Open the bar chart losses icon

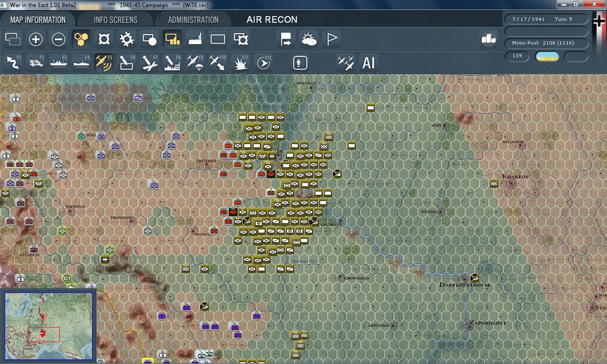(x=488, y=39)
